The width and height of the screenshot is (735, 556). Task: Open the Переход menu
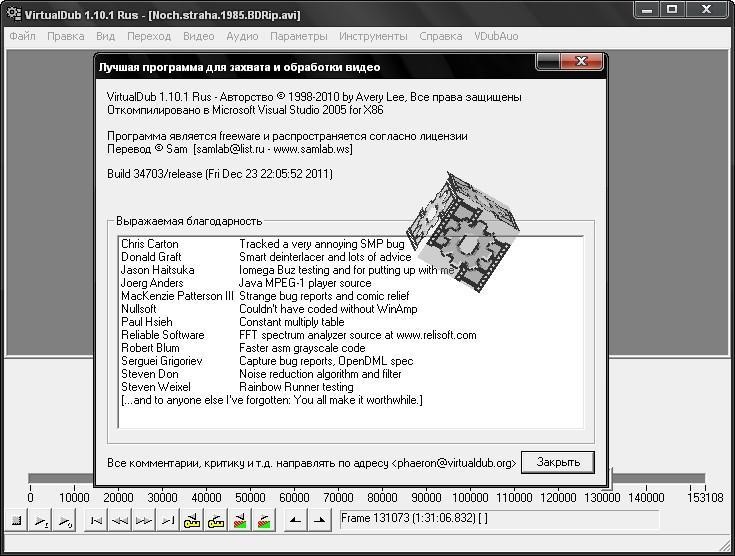[x=149, y=36]
